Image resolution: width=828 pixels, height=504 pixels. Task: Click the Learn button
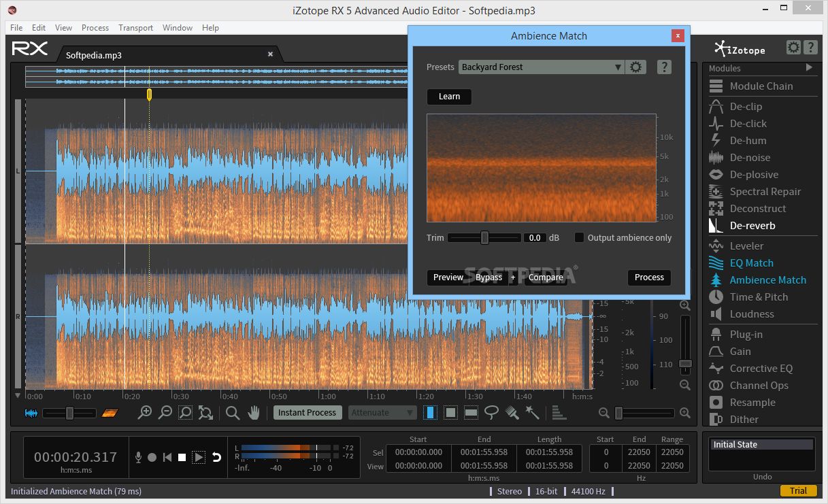(x=449, y=97)
